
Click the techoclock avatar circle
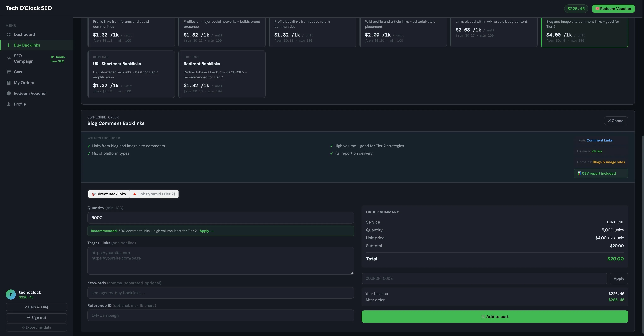(11, 295)
